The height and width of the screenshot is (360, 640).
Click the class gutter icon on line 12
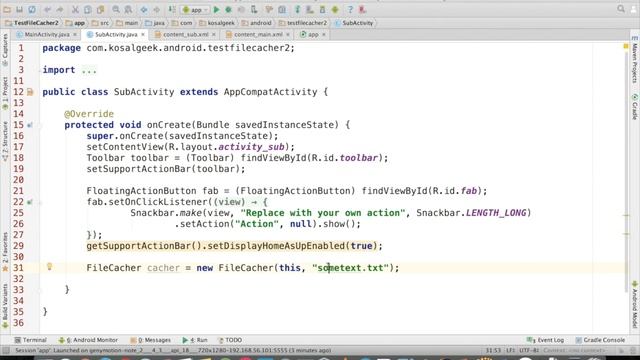[x=30, y=92]
